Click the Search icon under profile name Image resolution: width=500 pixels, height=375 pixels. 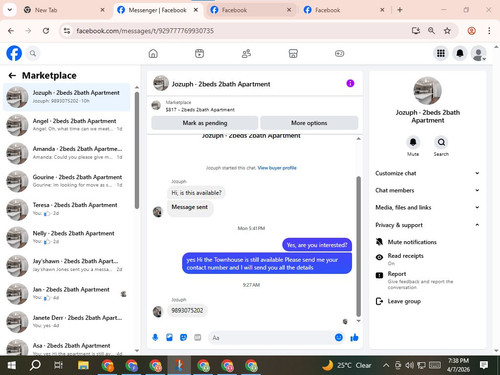pyautogui.click(x=441, y=142)
